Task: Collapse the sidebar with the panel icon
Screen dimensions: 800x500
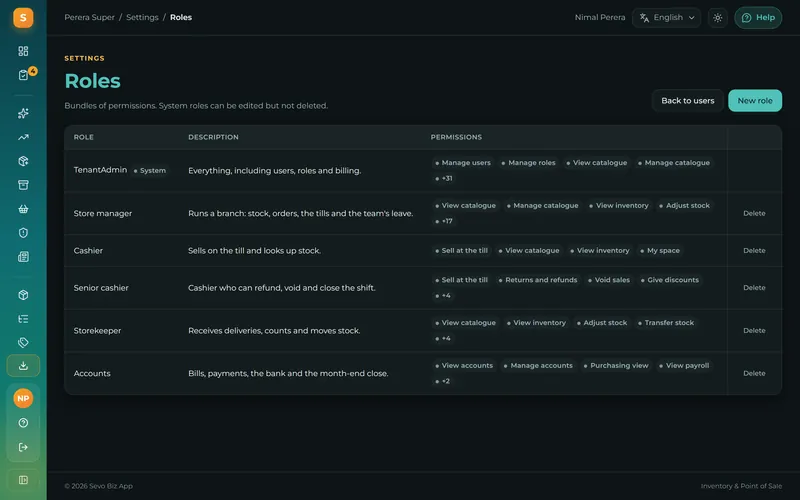Action: click(x=23, y=480)
